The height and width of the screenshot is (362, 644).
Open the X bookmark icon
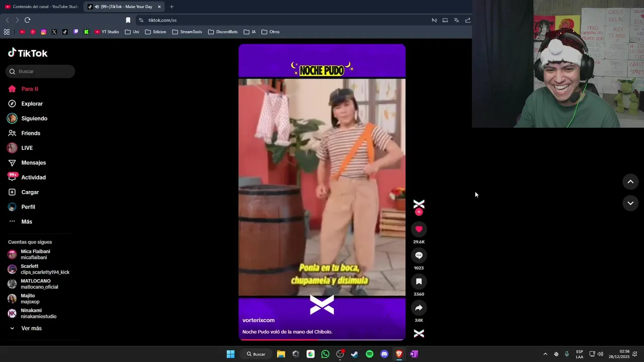pos(54,32)
